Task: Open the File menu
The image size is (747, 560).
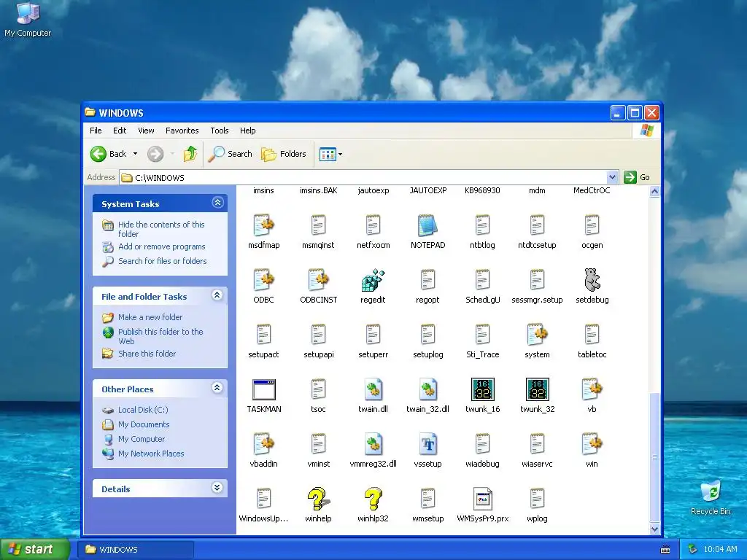Action: tap(96, 131)
